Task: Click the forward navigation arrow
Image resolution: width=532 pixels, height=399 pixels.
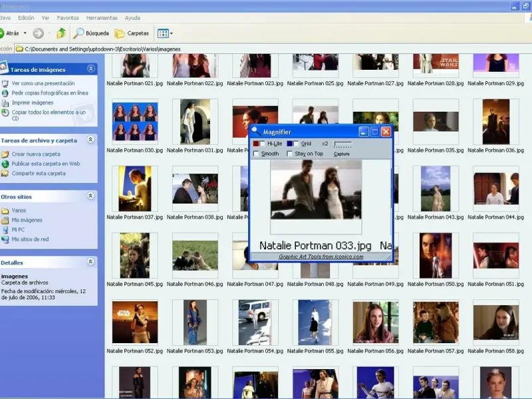Action: pos(39,33)
